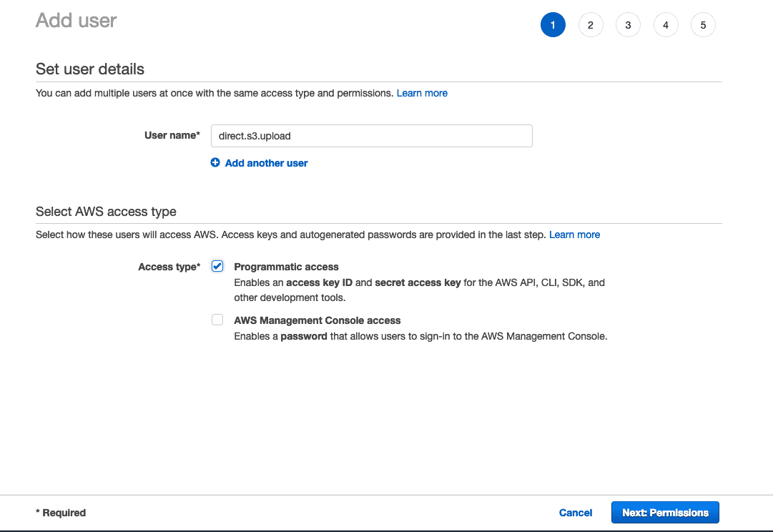The width and height of the screenshot is (773, 532).
Task: Click the Set user details heading
Action: 90,69
